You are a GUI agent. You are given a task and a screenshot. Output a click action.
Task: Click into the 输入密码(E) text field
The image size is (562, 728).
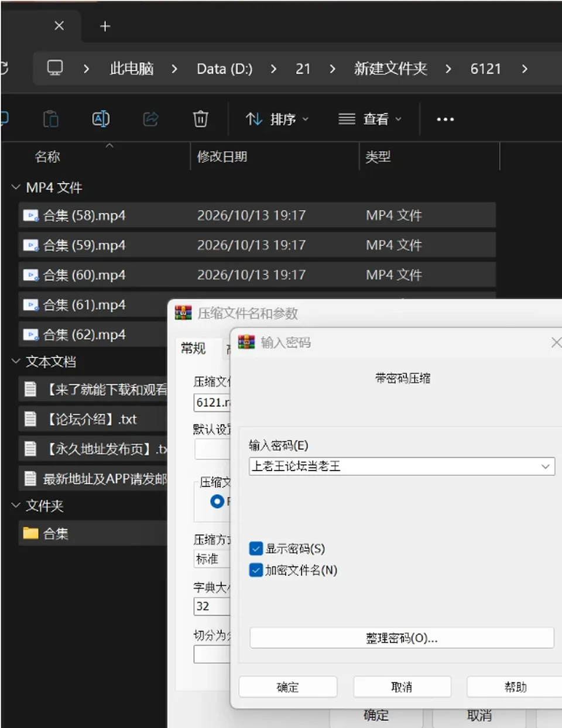(x=393, y=466)
